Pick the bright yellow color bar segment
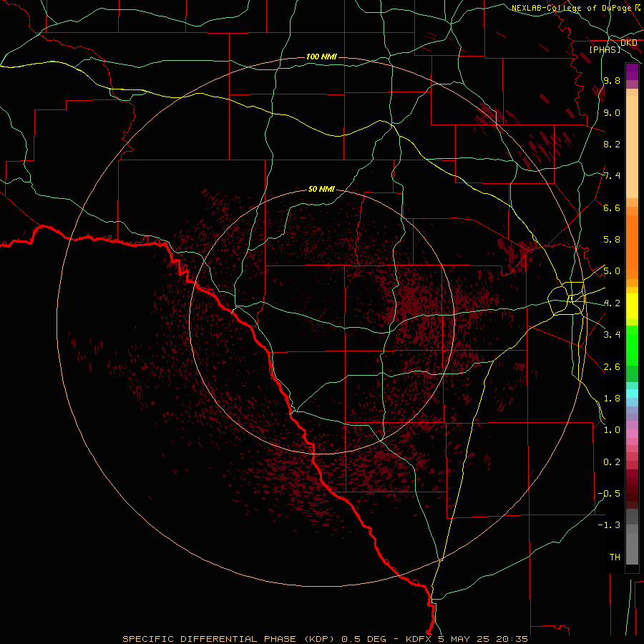 pos(632,306)
